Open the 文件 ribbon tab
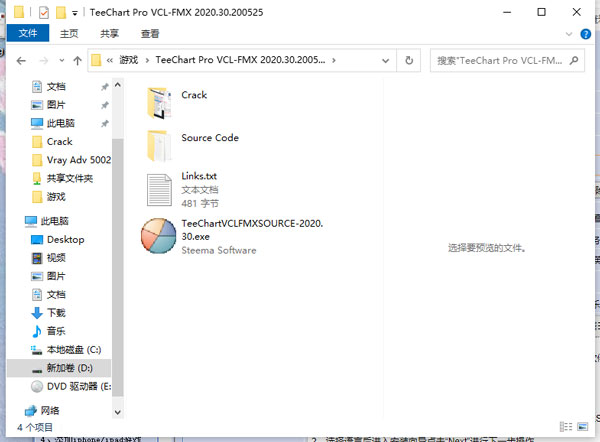Image resolution: width=600 pixels, height=442 pixels. pyautogui.click(x=28, y=33)
